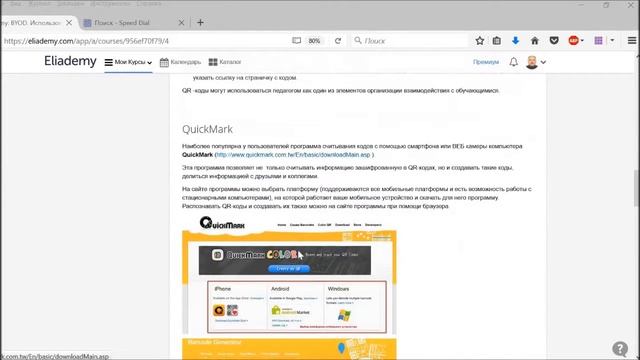Click the QuickMark section heading
The width and height of the screenshot is (640, 360).
tap(207, 129)
